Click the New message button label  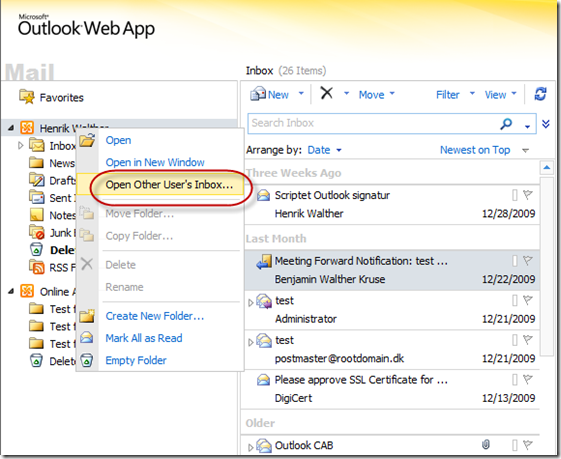click(278, 94)
